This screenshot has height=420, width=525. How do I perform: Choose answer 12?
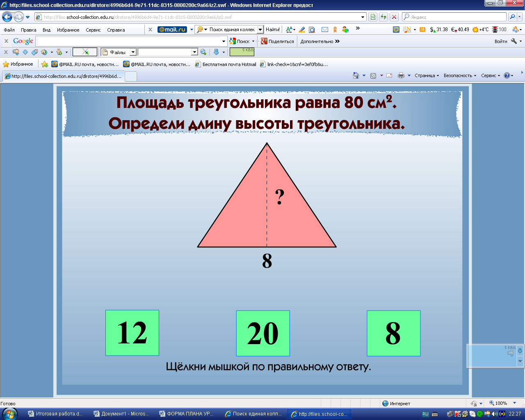132,333
